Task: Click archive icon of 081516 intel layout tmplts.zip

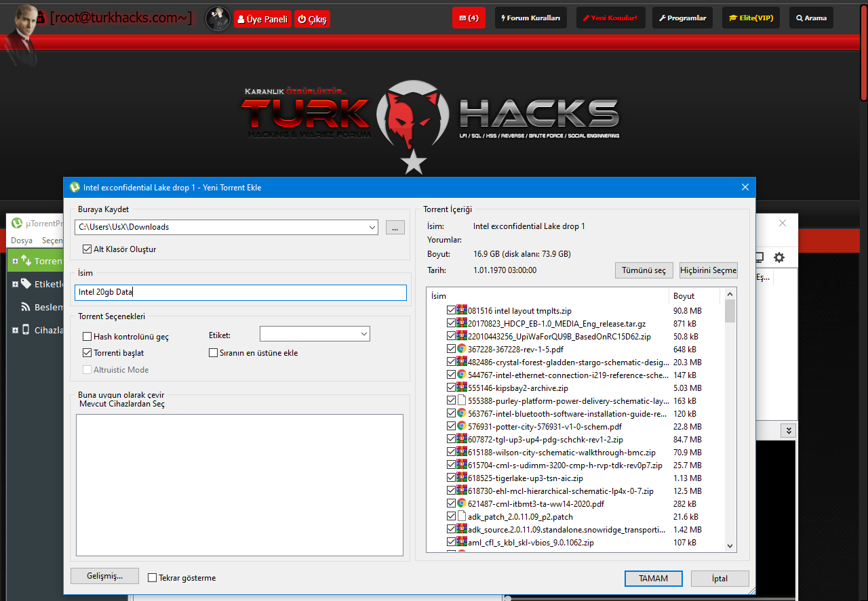Action: (462, 310)
